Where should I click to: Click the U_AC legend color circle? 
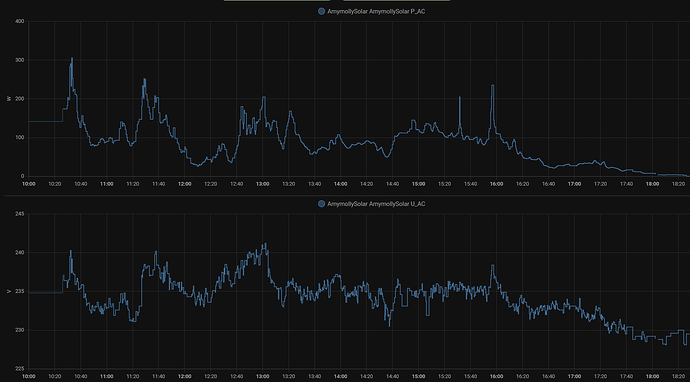[321, 204]
